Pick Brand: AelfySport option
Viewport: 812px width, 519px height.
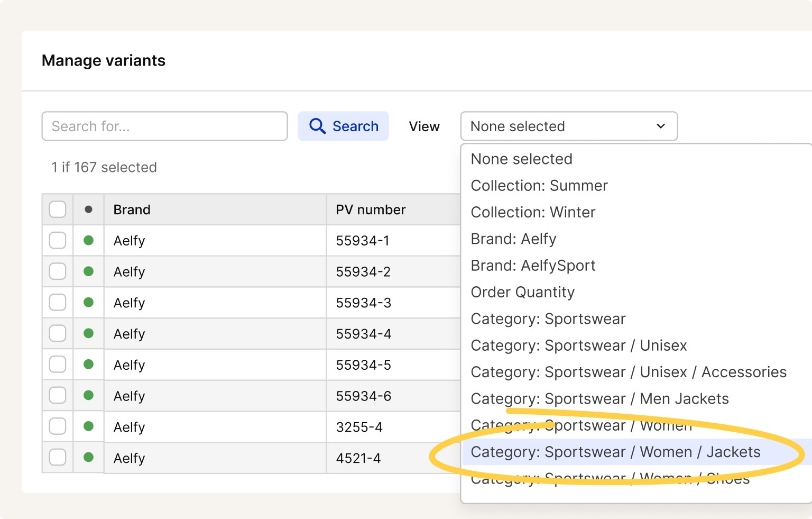tap(533, 266)
